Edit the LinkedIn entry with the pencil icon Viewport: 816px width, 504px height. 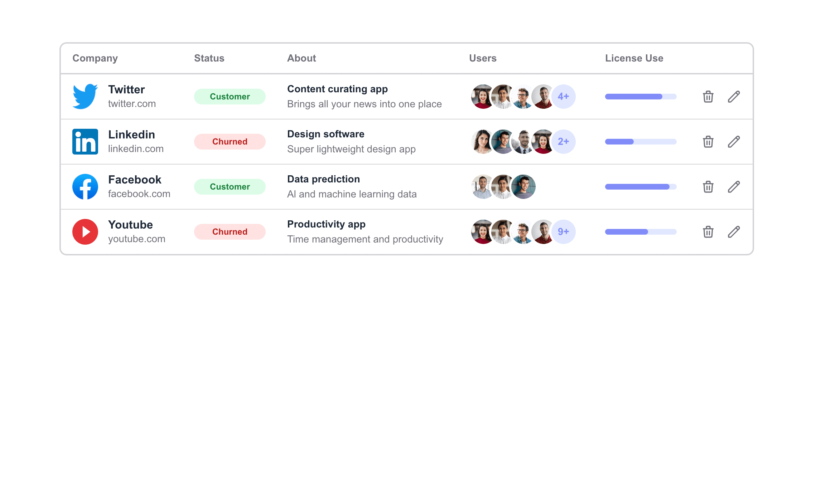[734, 141]
